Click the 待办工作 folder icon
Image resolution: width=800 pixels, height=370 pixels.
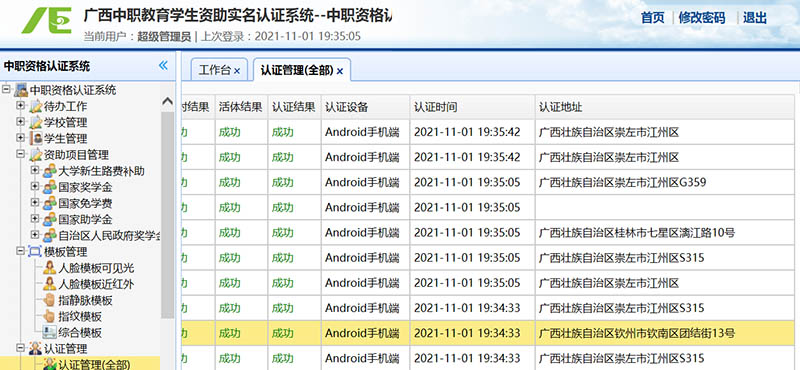36,107
